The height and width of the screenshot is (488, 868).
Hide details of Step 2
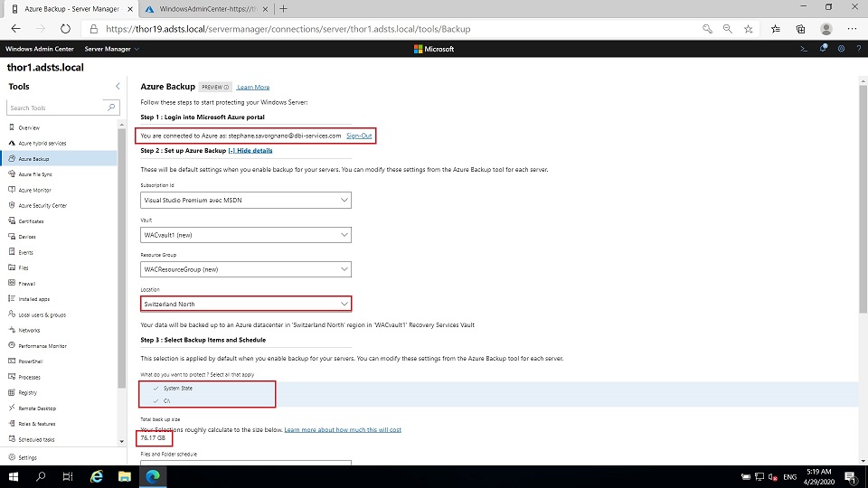[250, 151]
